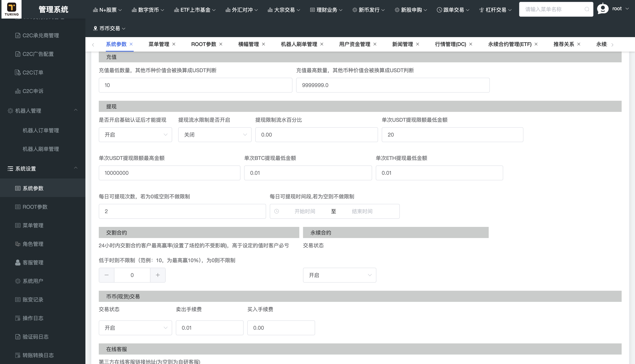Change 提现流水限制是否开启 to 开启

tap(215, 135)
